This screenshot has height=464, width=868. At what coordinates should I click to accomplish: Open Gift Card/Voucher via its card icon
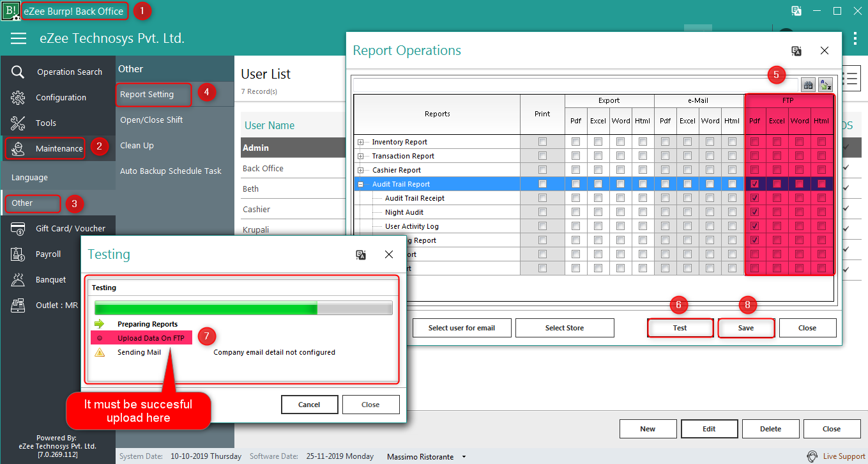click(x=18, y=228)
